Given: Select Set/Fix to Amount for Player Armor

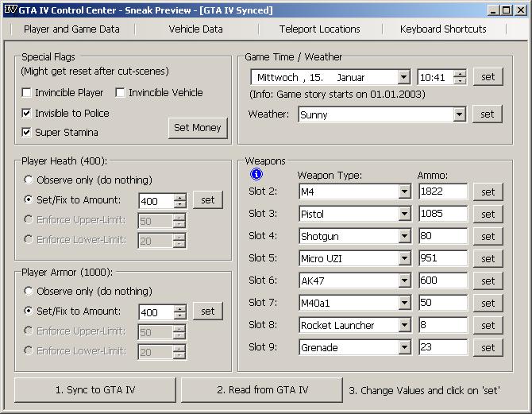Looking at the screenshot, I should pyautogui.click(x=29, y=311).
